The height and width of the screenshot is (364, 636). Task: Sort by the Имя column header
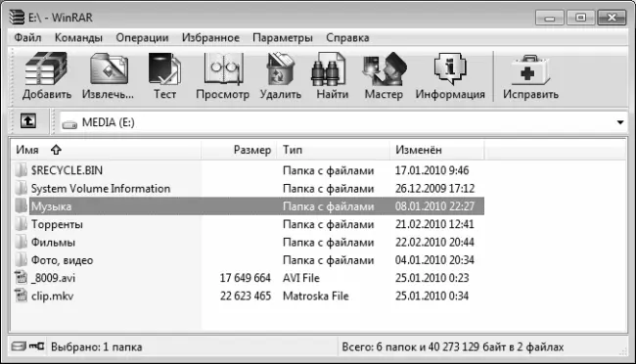107,150
